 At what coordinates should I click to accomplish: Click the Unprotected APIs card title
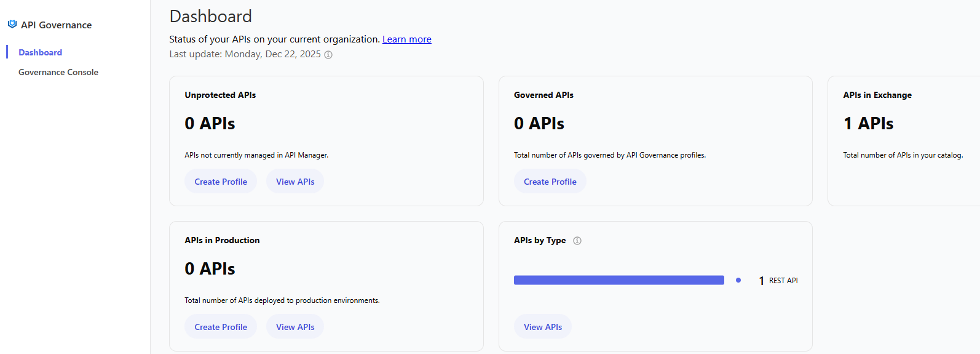[x=220, y=95]
